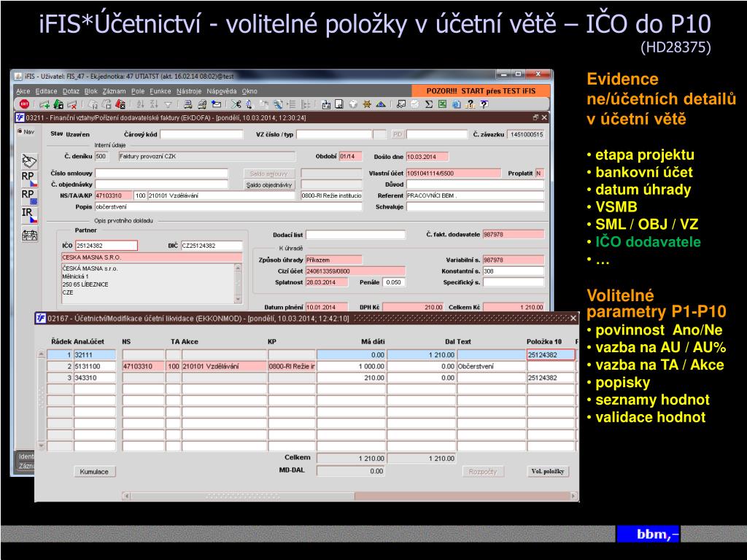Screen dimensions: 747x560
Task: Click Splatnost date field 28.03.2014
Action: pyautogui.click(x=326, y=282)
